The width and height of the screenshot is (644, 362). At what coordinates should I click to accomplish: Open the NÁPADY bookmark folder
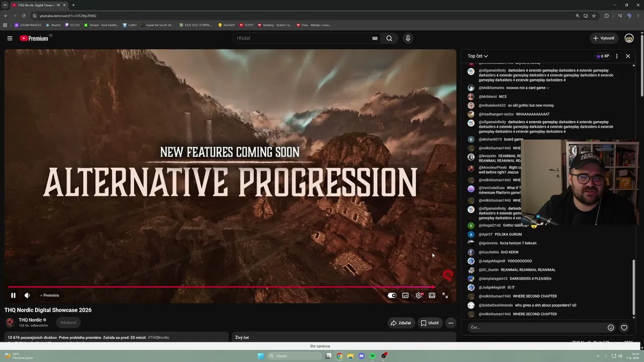coord(226,25)
